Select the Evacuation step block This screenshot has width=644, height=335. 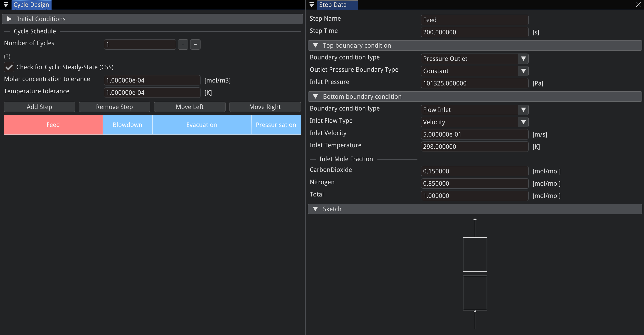[202, 125]
